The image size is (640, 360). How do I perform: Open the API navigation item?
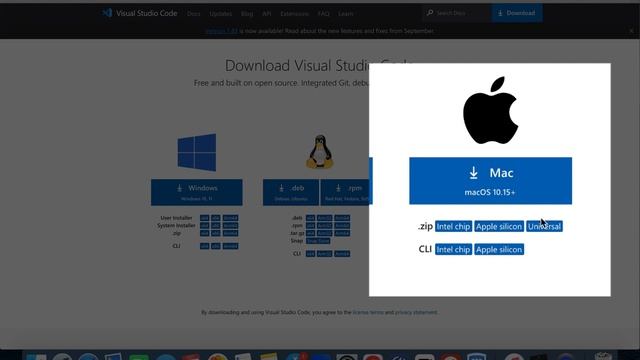(x=267, y=14)
